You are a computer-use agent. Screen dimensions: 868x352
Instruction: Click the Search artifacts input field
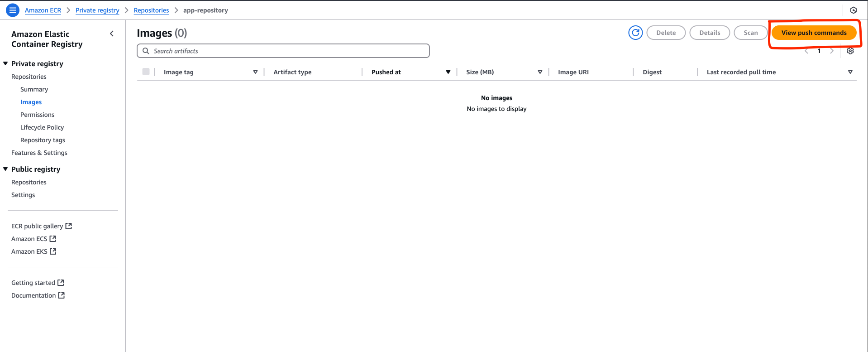pyautogui.click(x=283, y=51)
